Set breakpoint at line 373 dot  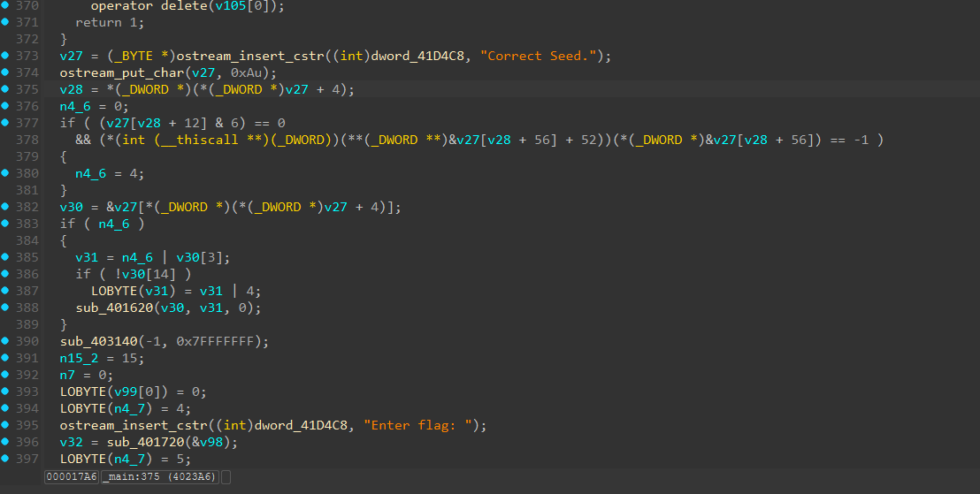pyautogui.click(x=5, y=56)
